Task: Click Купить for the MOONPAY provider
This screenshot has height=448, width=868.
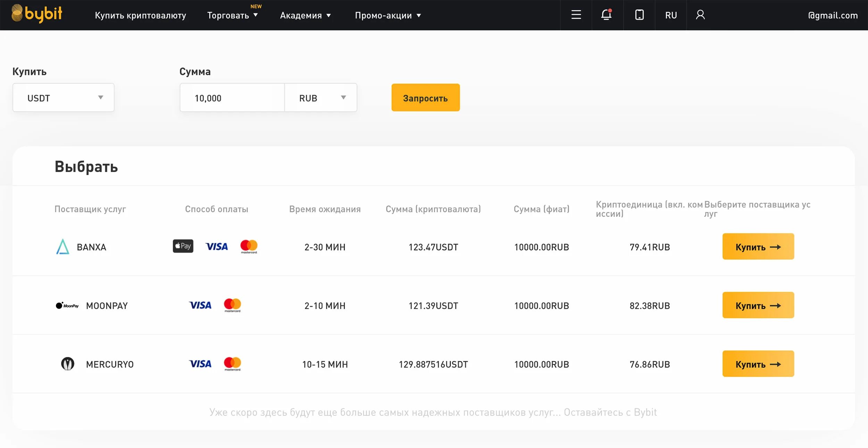Action: coord(758,305)
